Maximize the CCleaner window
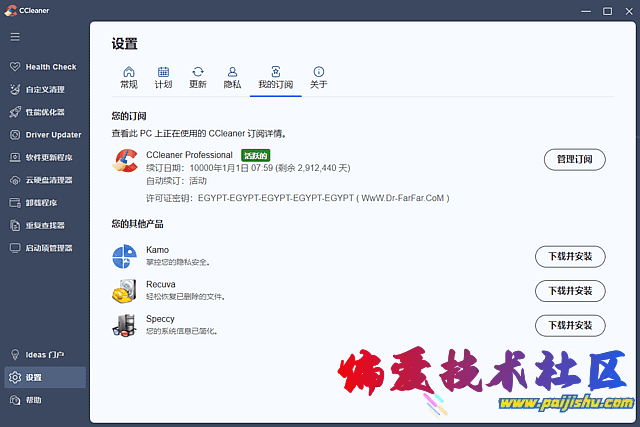The width and height of the screenshot is (640, 427). tap(607, 11)
